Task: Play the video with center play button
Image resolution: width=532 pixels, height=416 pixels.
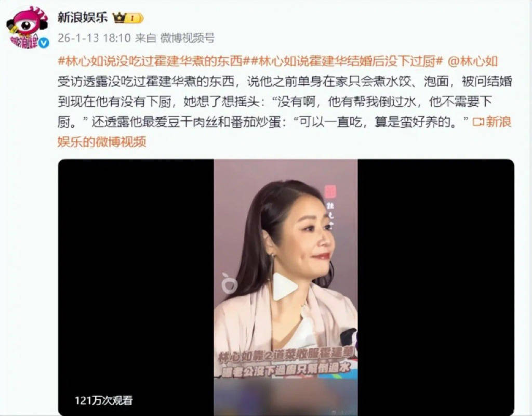Action: coord(285,287)
